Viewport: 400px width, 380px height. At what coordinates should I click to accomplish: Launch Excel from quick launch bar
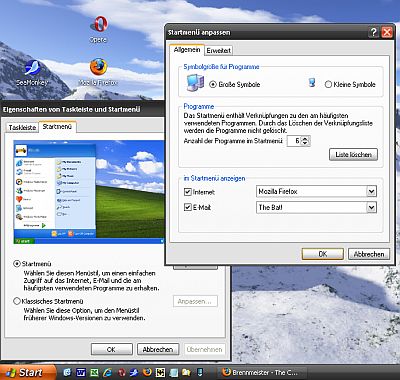94,372
